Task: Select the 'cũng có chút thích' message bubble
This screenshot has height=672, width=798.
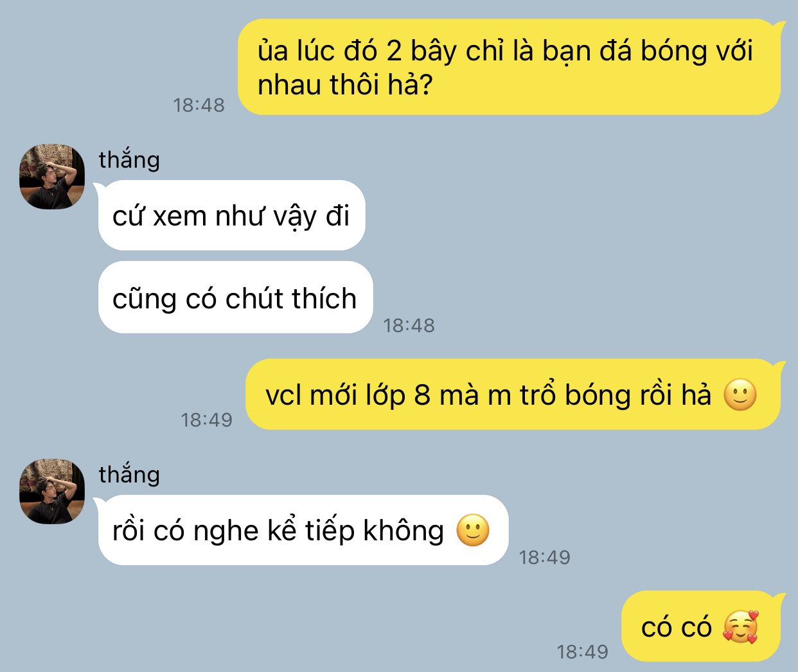Action: 235,297
